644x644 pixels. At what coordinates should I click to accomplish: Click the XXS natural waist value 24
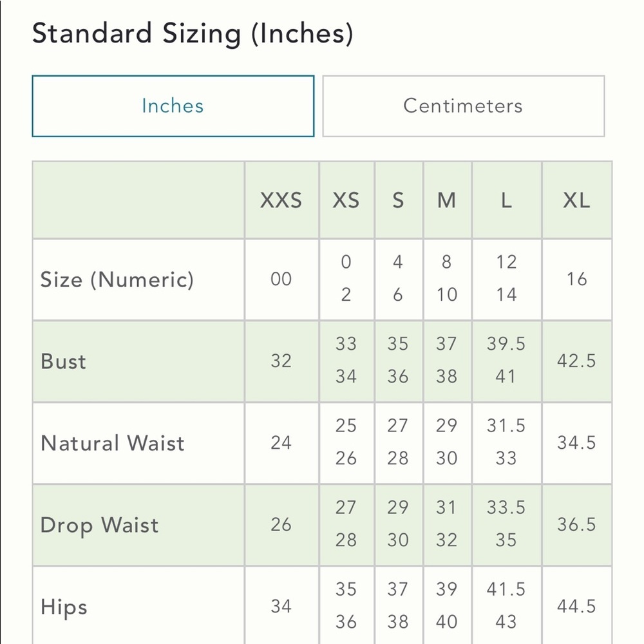[281, 442]
